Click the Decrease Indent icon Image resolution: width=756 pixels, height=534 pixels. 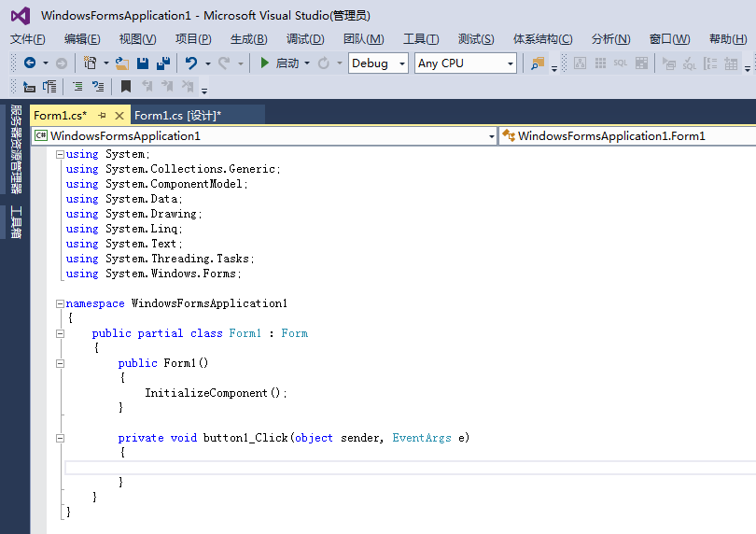click(x=30, y=87)
